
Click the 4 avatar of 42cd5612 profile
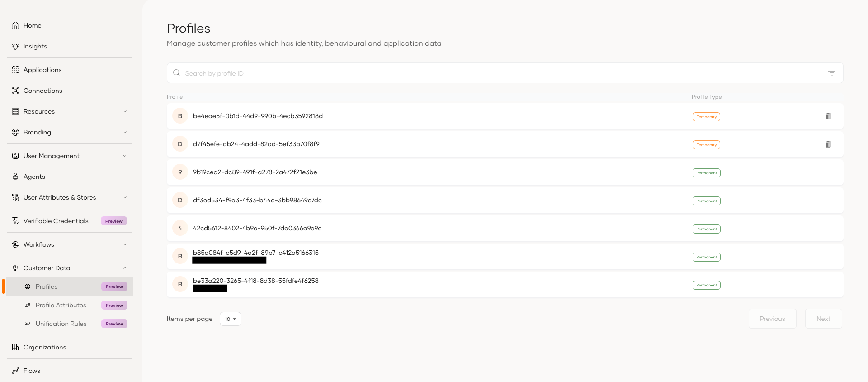[x=180, y=228]
